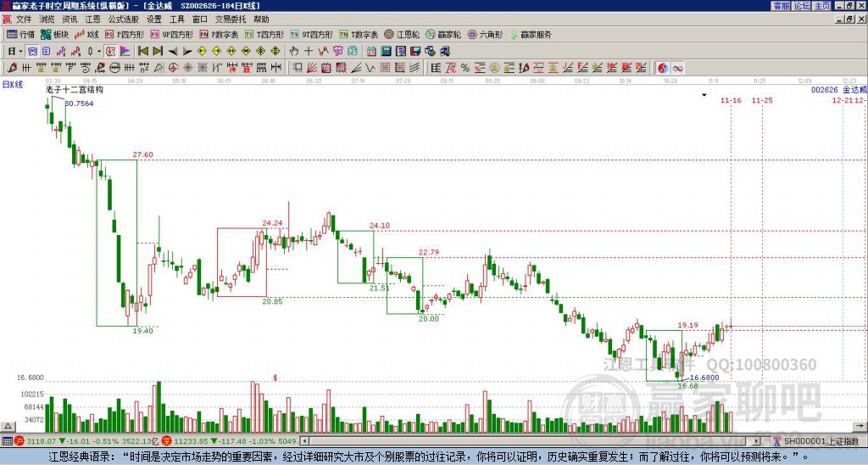Click the 11233.85 index value in status bar
This screenshot has width=868, height=465.
tap(190, 441)
